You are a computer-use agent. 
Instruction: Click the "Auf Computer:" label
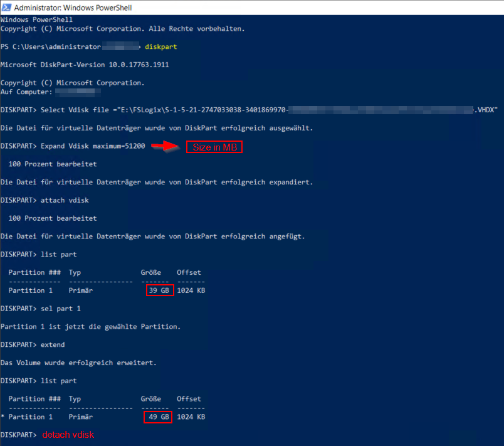click(26, 92)
